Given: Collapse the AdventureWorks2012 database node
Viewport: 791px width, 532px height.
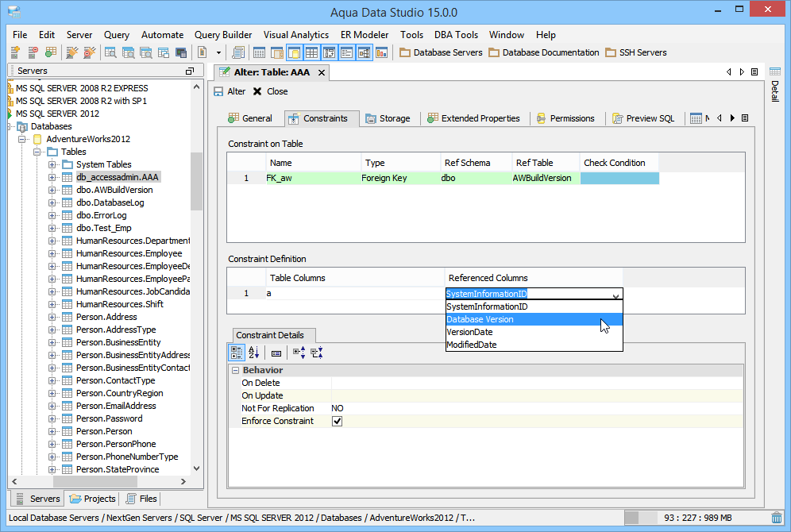Looking at the screenshot, I should click(x=24, y=139).
